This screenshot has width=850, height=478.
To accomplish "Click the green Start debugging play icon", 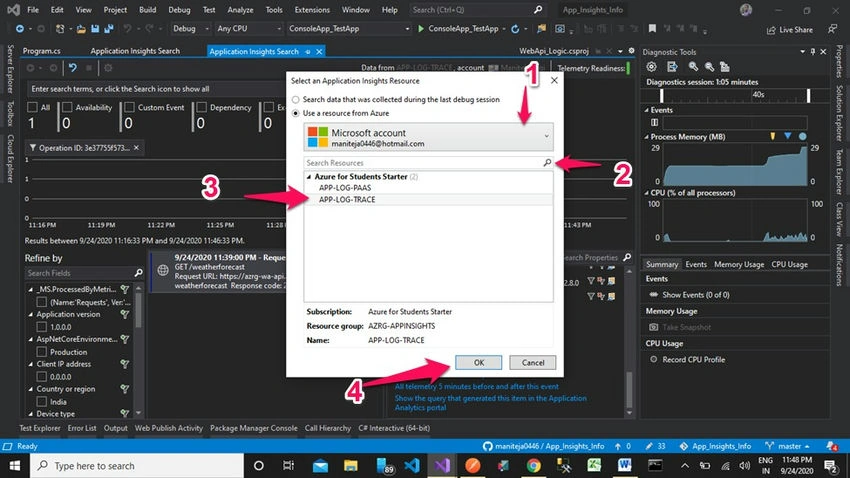I will tap(421, 29).
